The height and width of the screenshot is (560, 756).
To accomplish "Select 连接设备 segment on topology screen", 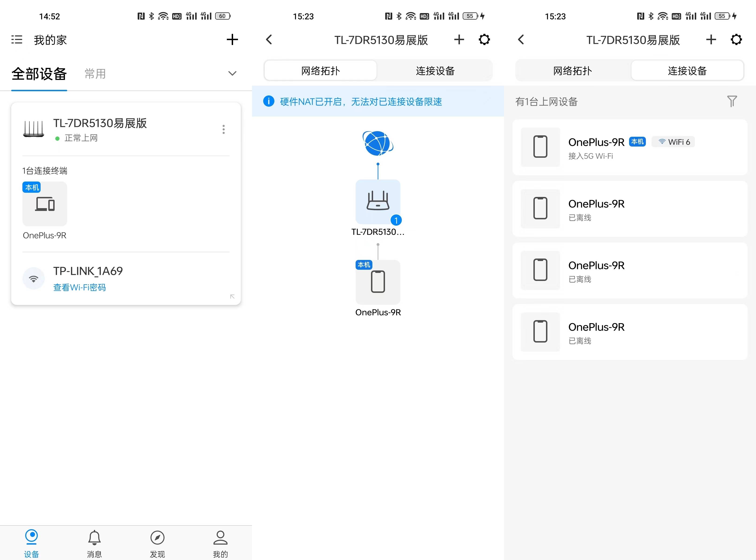I will (x=435, y=70).
